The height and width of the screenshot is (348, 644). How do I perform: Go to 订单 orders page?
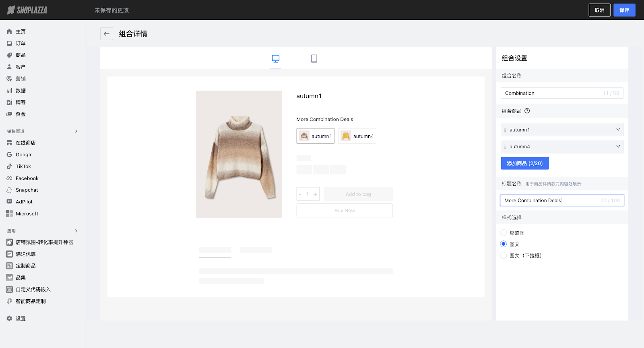tap(21, 43)
